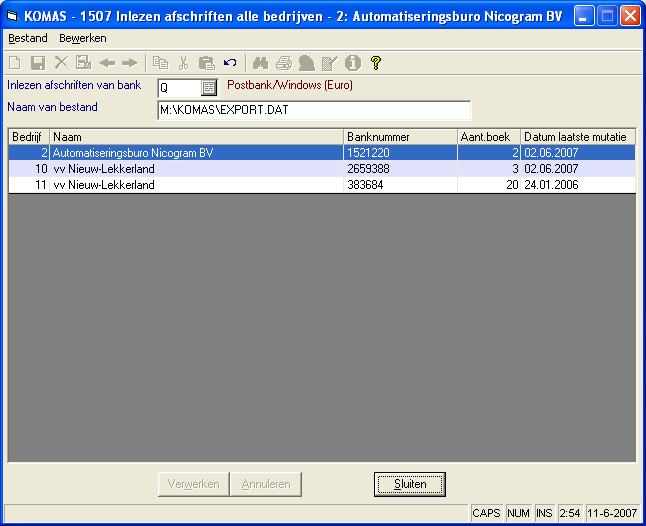Click the Datum laatste mutatie column header
The width and height of the screenshot is (646, 526).
coord(578,137)
